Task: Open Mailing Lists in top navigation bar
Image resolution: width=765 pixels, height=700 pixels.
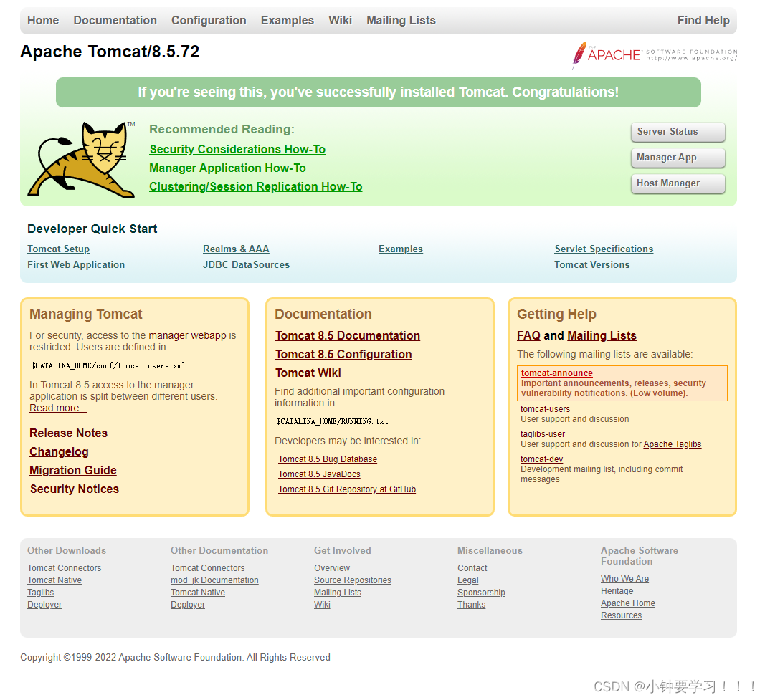Action: (401, 21)
